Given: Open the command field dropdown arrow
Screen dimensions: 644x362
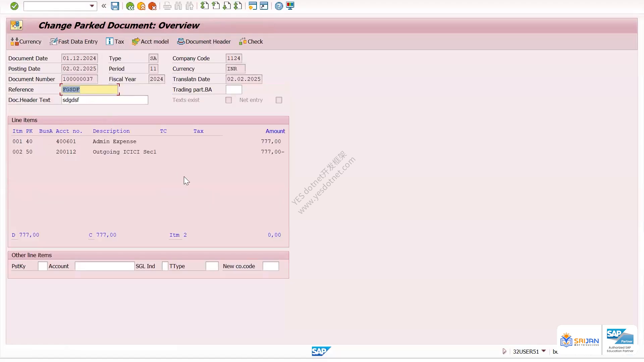Looking at the screenshot, I should coord(92,6).
